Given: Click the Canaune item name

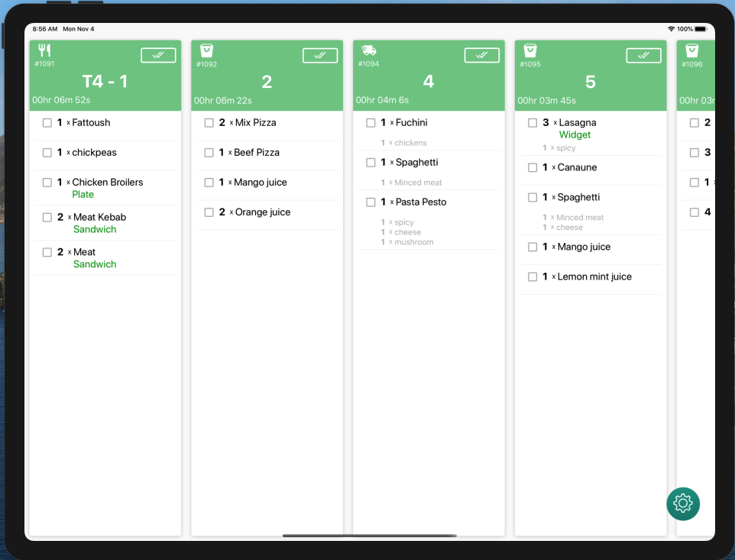Looking at the screenshot, I should [577, 167].
